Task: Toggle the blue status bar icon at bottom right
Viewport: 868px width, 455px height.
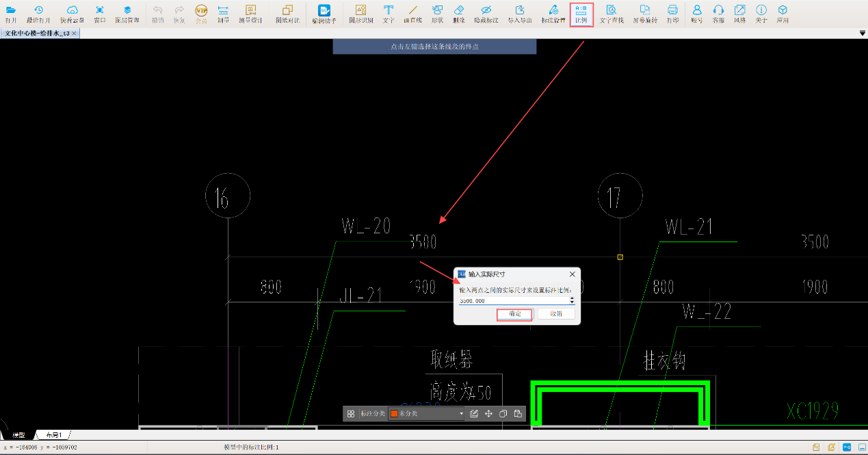Action: pyautogui.click(x=846, y=447)
